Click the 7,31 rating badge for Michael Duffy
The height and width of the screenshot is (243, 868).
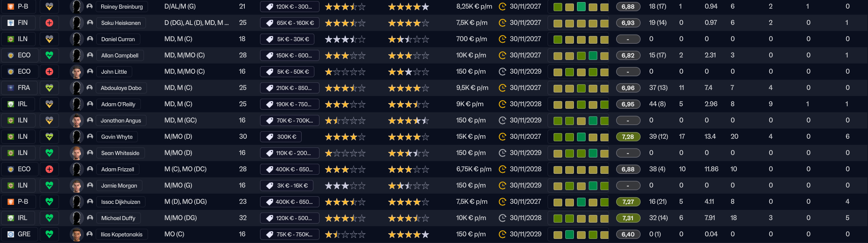(628, 218)
